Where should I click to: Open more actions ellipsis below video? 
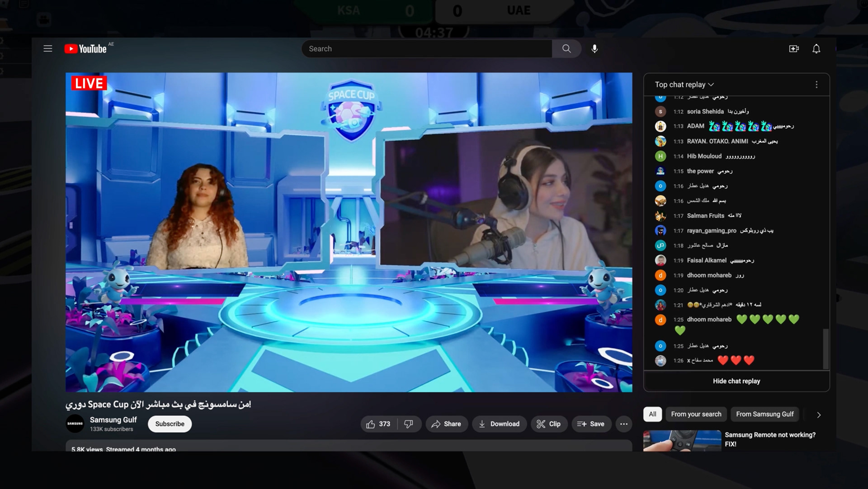click(x=623, y=424)
